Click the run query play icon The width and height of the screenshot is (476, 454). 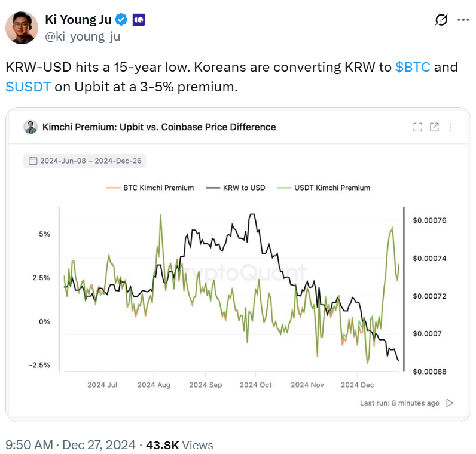coord(450,403)
